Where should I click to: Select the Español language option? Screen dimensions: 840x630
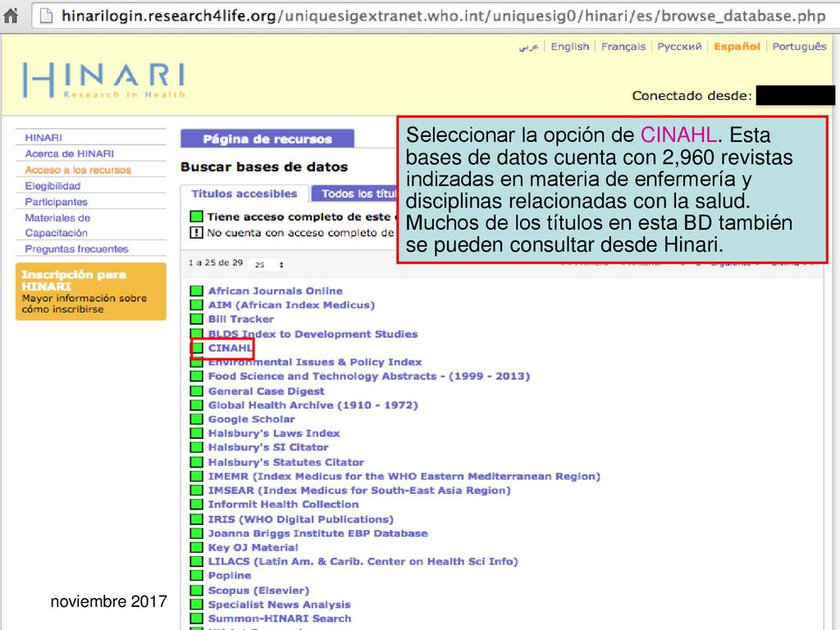point(737,47)
